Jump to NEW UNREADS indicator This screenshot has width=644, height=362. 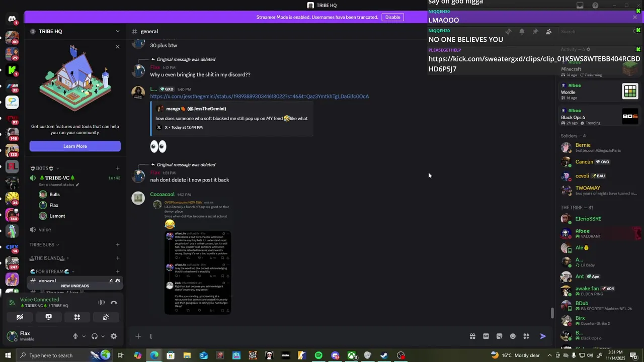pyautogui.click(x=75, y=286)
